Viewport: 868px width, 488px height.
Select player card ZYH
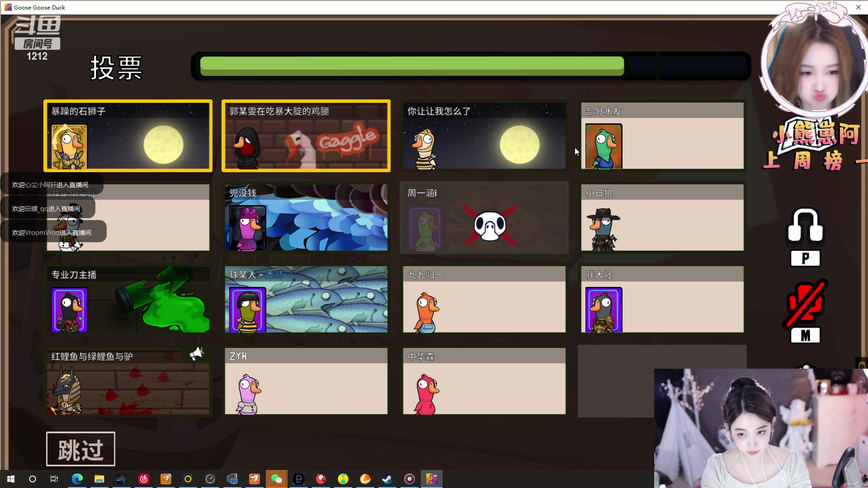[x=306, y=381]
